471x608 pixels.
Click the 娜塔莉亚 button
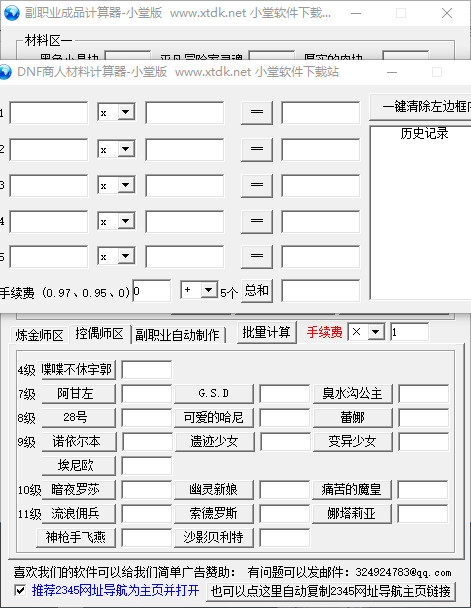[x=352, y=514]
